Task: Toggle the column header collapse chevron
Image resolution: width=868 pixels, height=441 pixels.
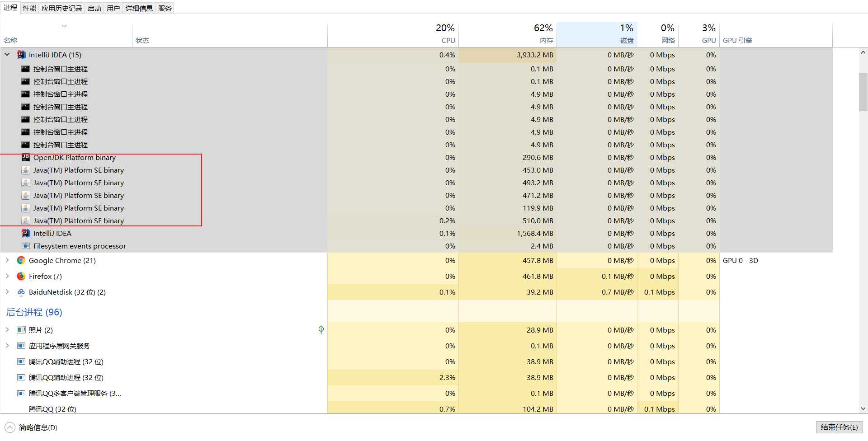Action: point(64,26)
